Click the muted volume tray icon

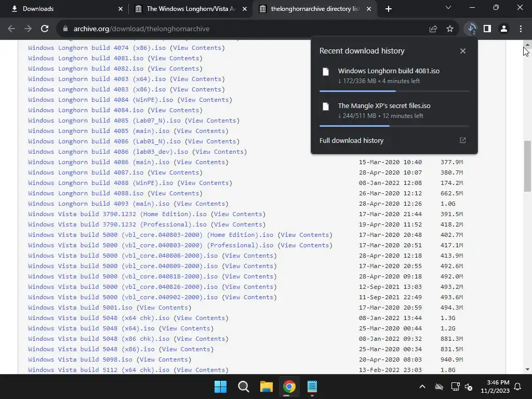point(469,387)
